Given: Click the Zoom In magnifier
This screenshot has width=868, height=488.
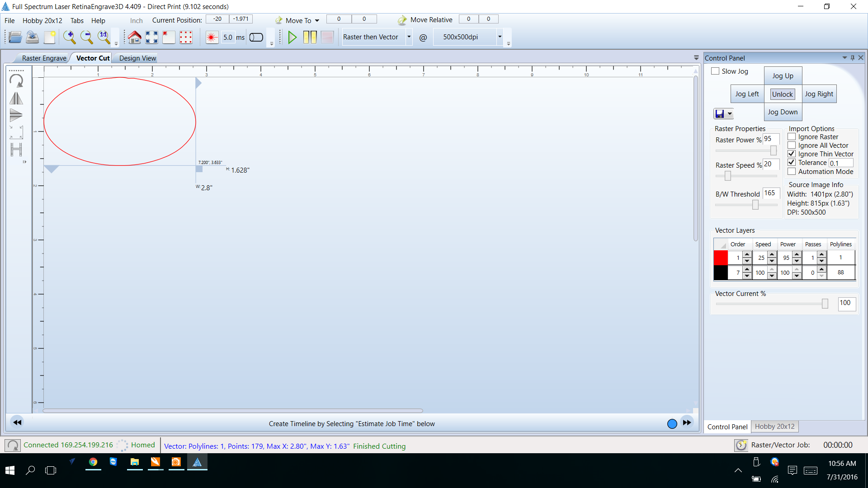Looking at the screenshot, I should point(69,37).
